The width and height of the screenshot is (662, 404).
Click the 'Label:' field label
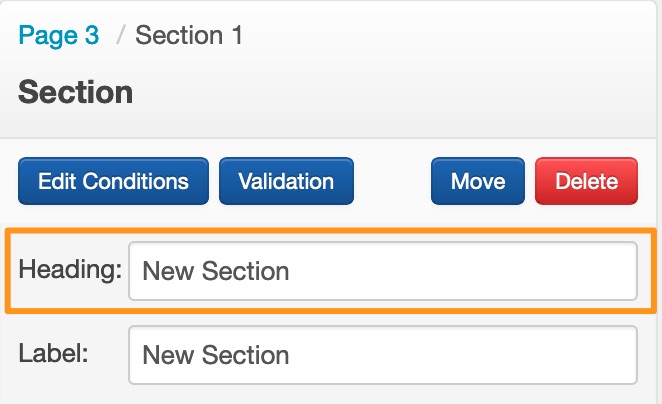pyautogui.click(x=53, y=354)
